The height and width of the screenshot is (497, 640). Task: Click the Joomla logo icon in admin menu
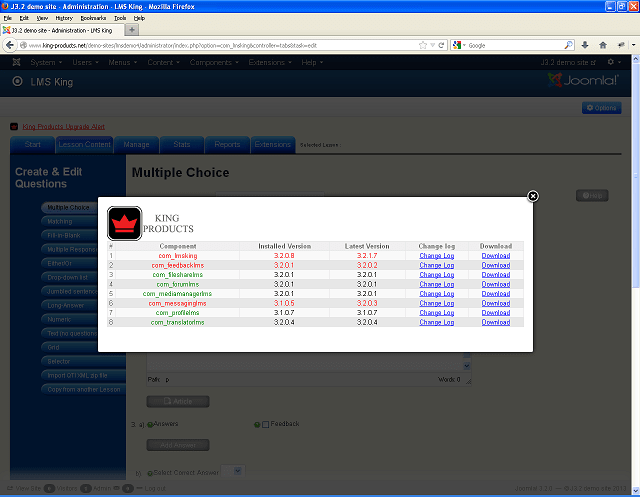coord(16,62)
